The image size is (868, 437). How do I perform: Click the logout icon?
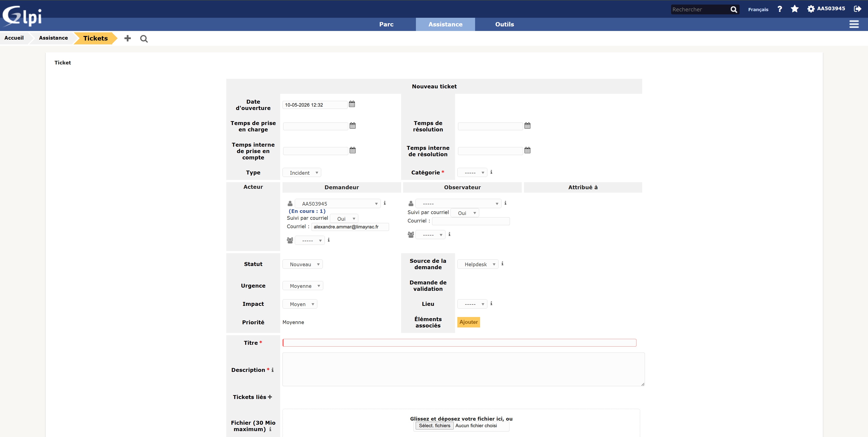coord(857,9)
